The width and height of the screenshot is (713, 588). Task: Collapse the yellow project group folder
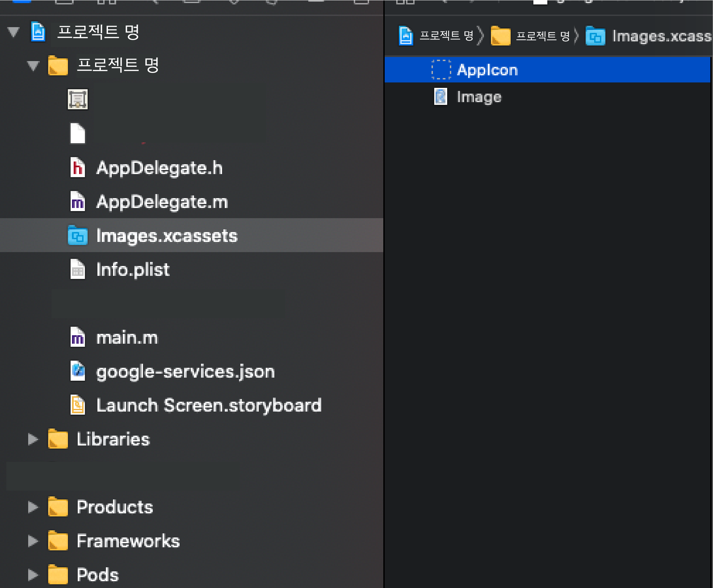(33, 65)
